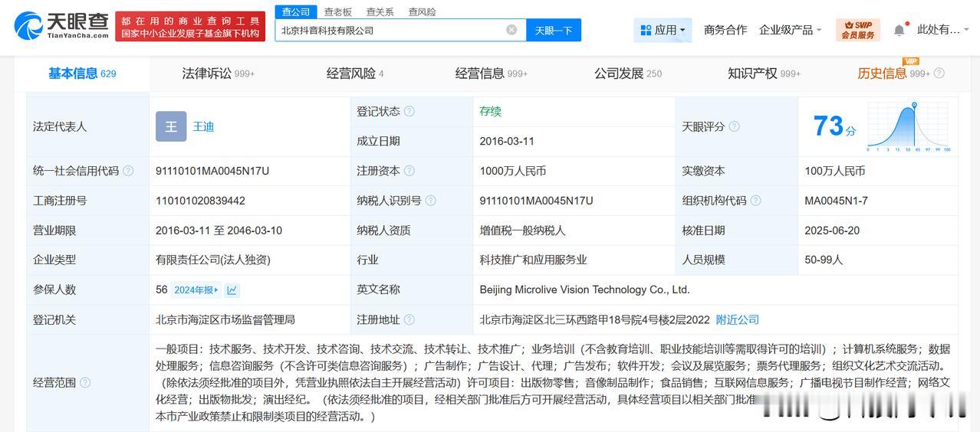
Task: Open the 历史信息 tab
Action: 893,74
